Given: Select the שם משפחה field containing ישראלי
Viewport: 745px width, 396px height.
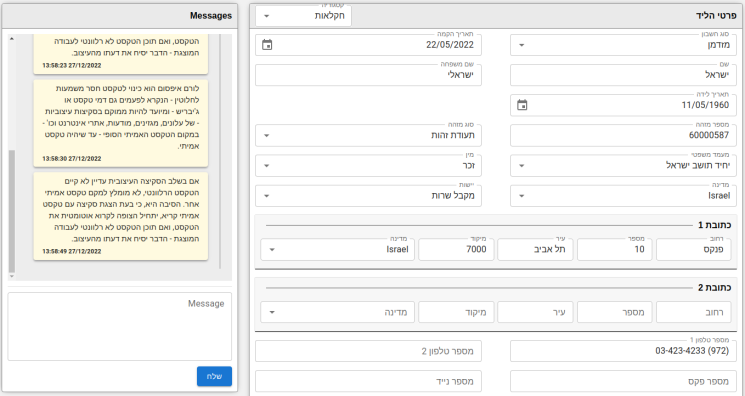Looking at the screenshot, I should (368, 75).
